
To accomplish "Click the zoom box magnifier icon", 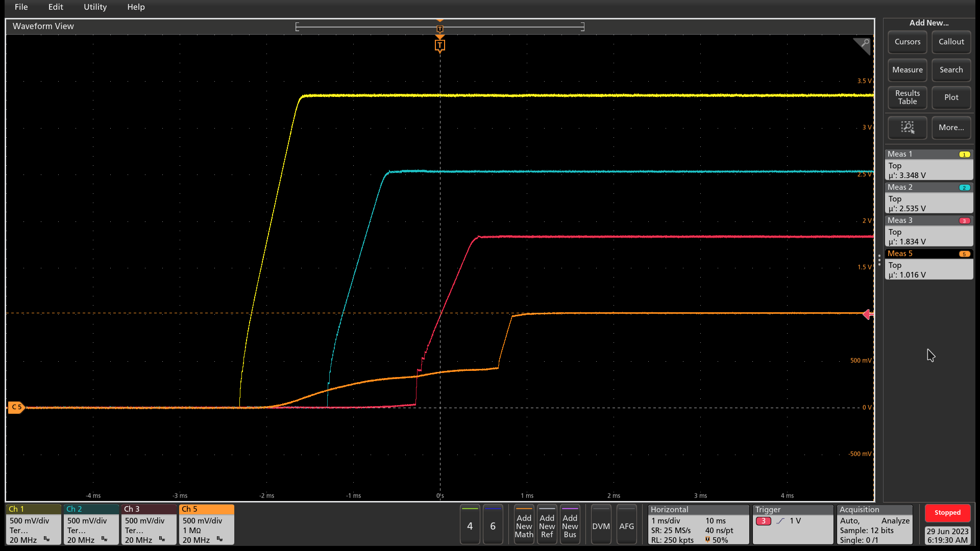I will (x=907, y=128).
